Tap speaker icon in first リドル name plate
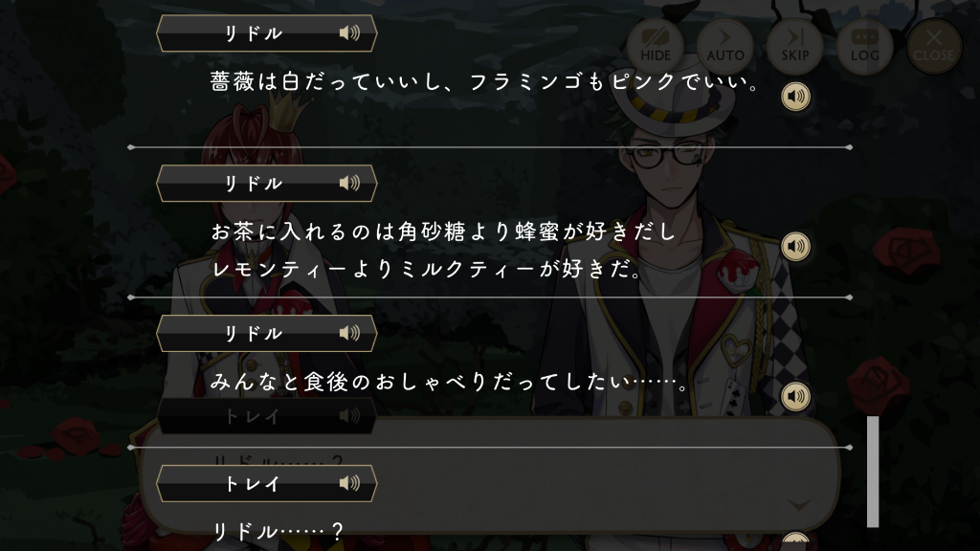Screen dimensions: 980x551 [349, 33]
